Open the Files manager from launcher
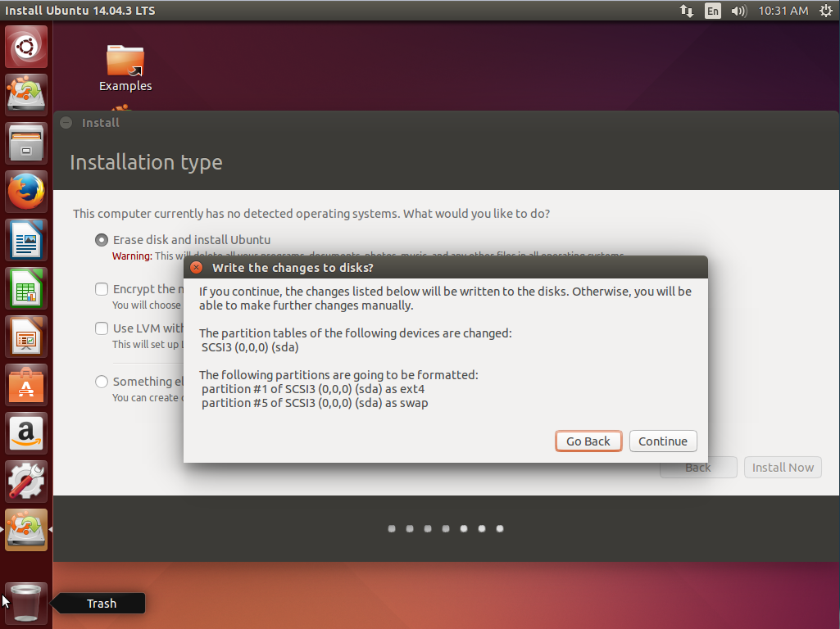The image size is (840, 629). [25, 143]
